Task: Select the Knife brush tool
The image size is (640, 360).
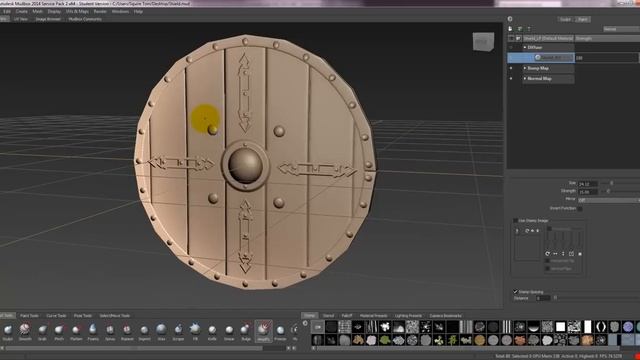Action: tap(212, 330)
